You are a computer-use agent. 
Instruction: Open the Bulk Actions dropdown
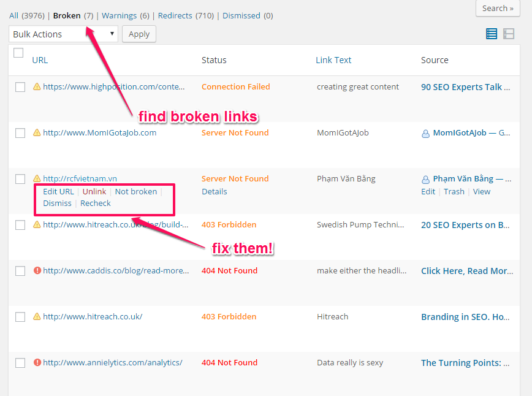pyautogui.click(x=64, y=34)
